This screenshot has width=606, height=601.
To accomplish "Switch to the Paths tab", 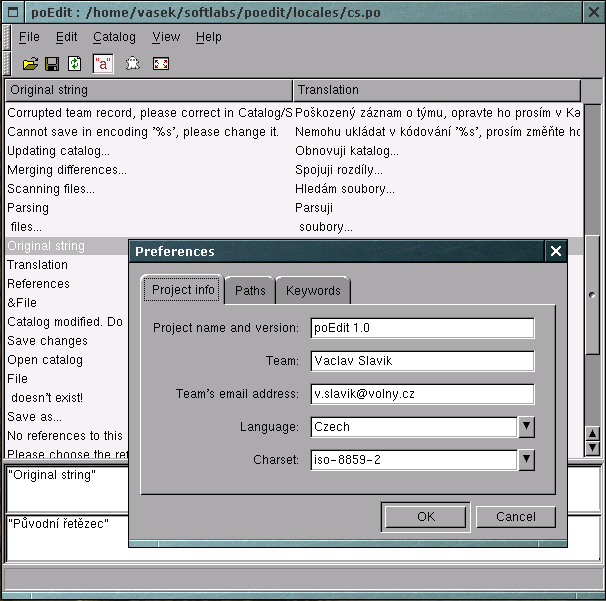I will pos(250,291).
